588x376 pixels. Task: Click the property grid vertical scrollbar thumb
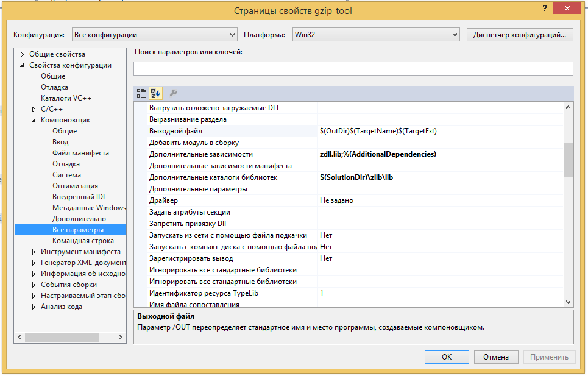(568, 160)
